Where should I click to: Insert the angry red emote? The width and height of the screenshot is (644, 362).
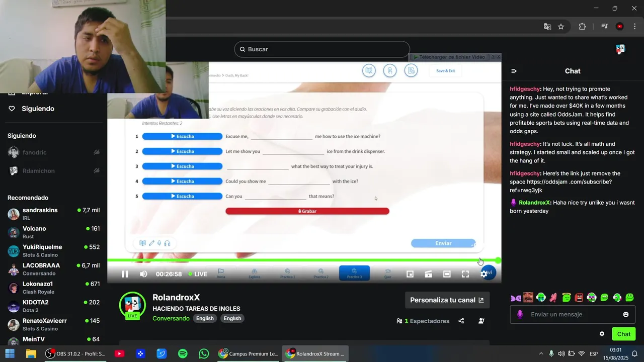(x=579, y=297)
